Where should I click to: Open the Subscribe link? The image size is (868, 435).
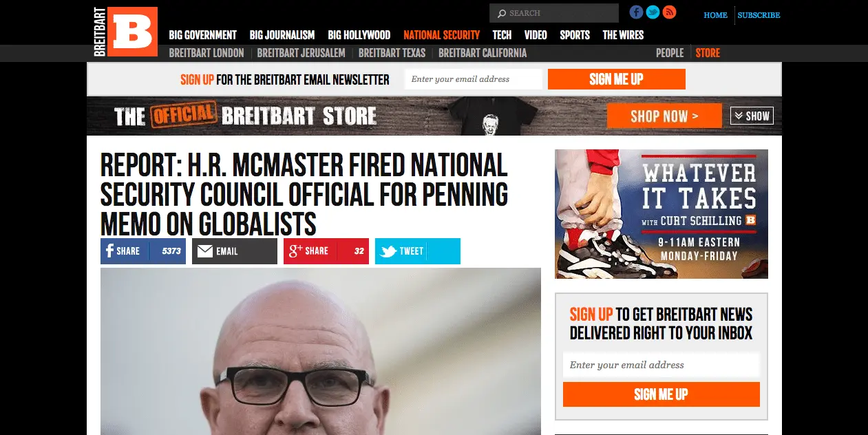759,15
